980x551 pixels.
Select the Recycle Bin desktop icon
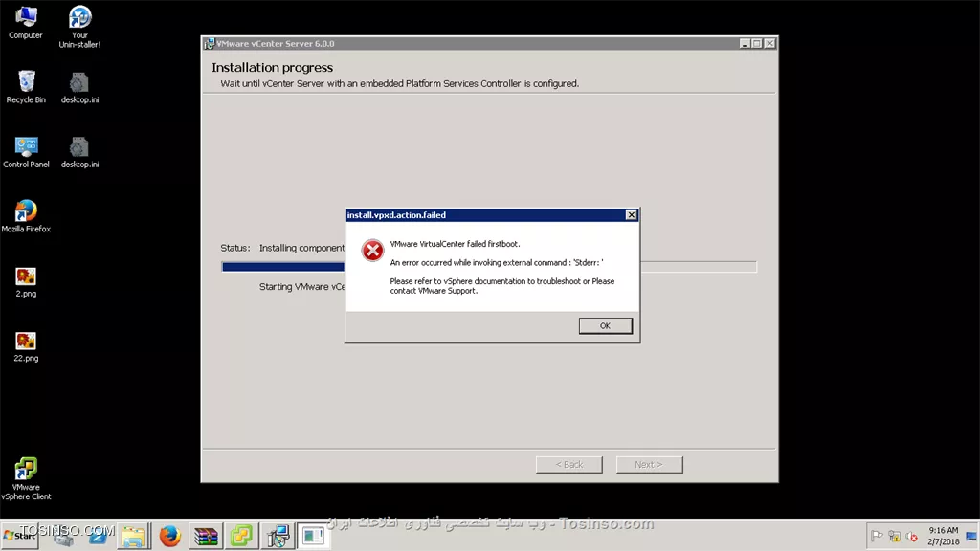pyautogui.click(x=26, y=87)
